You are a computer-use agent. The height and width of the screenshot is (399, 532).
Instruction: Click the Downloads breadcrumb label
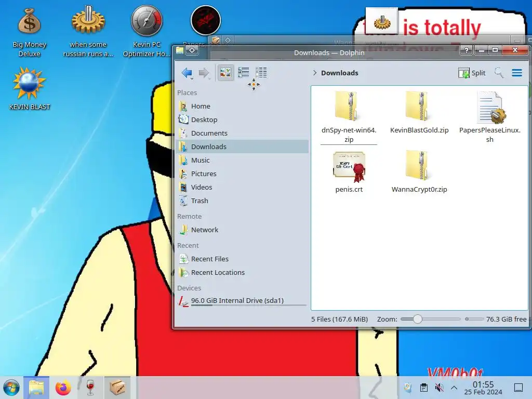tap(340, 73)
